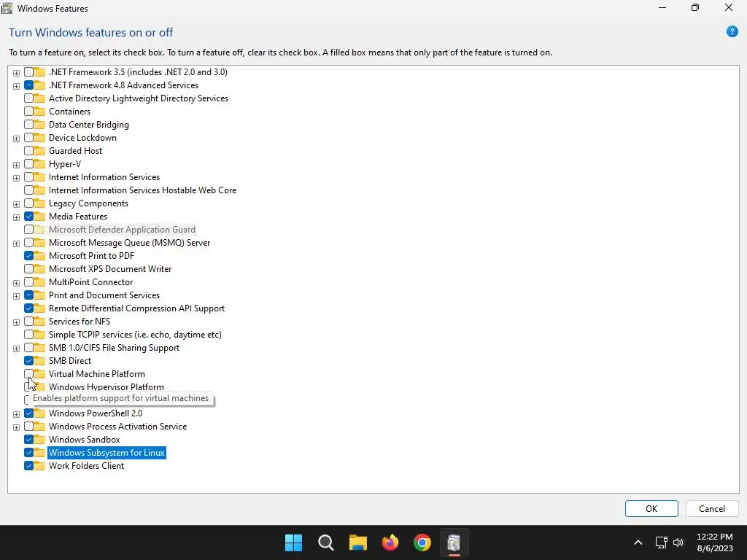
Task: Expand Print and Document Services node
Action: tap(16, 296)
